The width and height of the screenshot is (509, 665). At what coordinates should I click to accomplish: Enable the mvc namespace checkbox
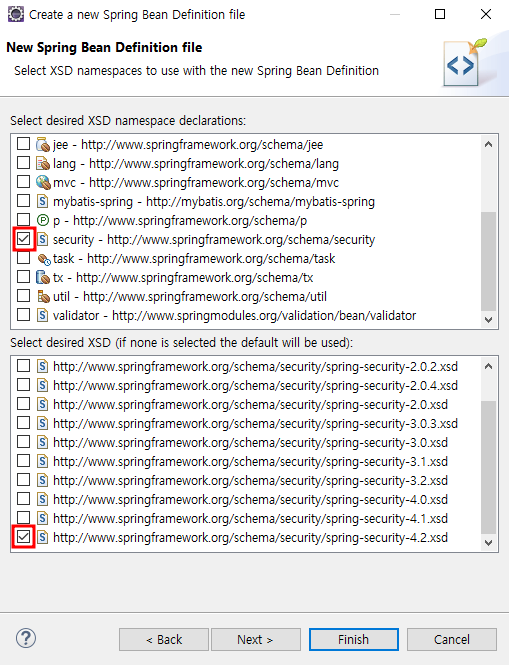[x=23, y=182]
